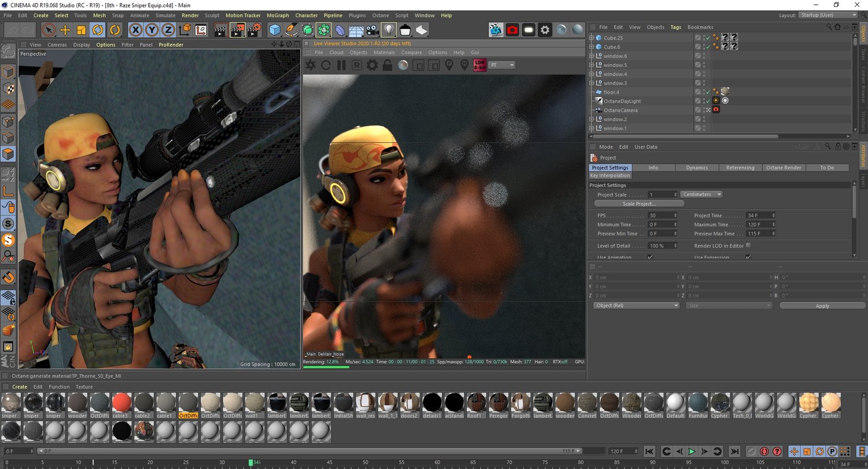Select the red cable3 material swatch

(122, 402)
